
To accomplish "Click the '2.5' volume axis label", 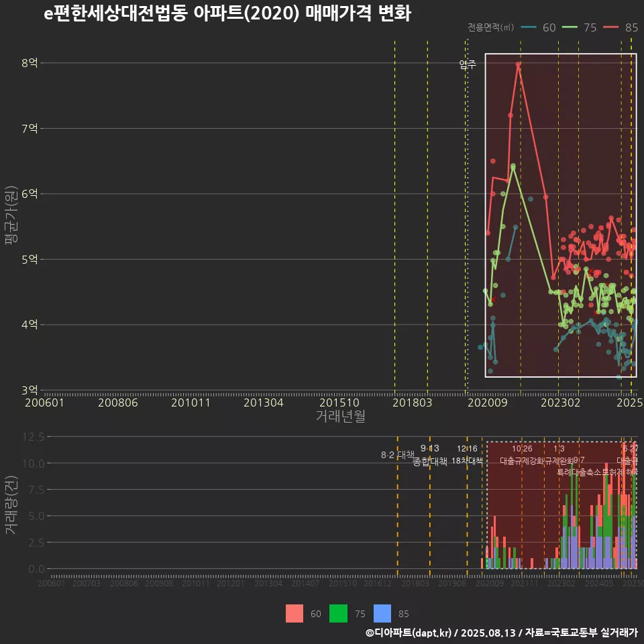I will tap(36, 543).
